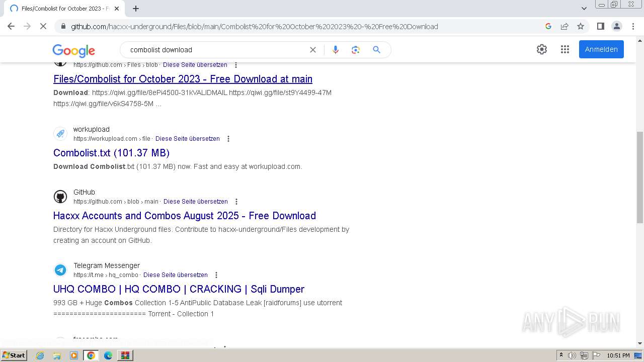Image resolution: width=644 pixels, height=362 pixels.
Task: Submit search with magnifier icon
Action: pyautogui.click(x=376, y=50)
